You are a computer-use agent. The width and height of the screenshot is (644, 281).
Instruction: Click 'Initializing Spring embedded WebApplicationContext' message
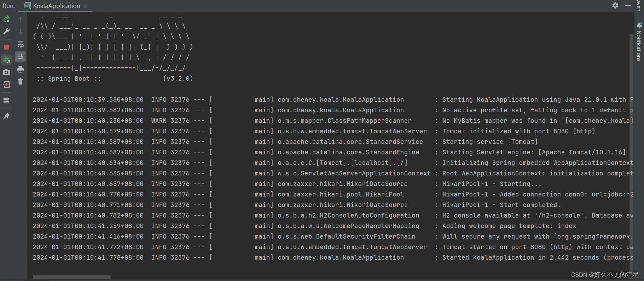click(538, 163)
